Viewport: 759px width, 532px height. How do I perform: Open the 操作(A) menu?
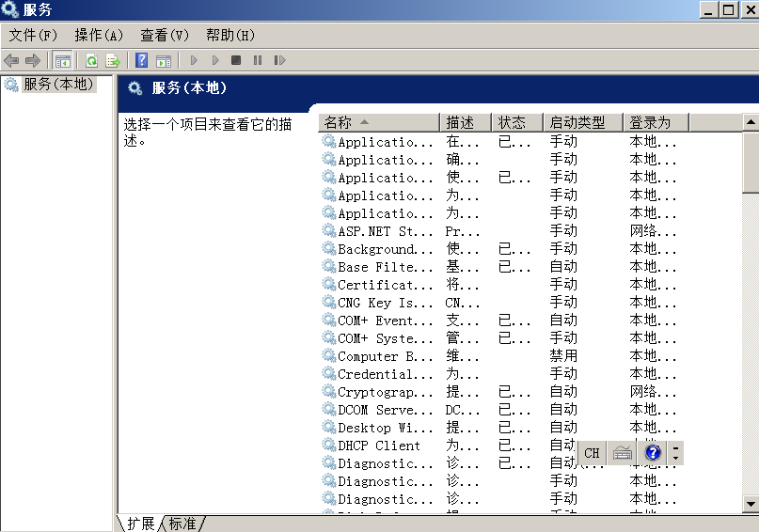(x=99, y=35)
